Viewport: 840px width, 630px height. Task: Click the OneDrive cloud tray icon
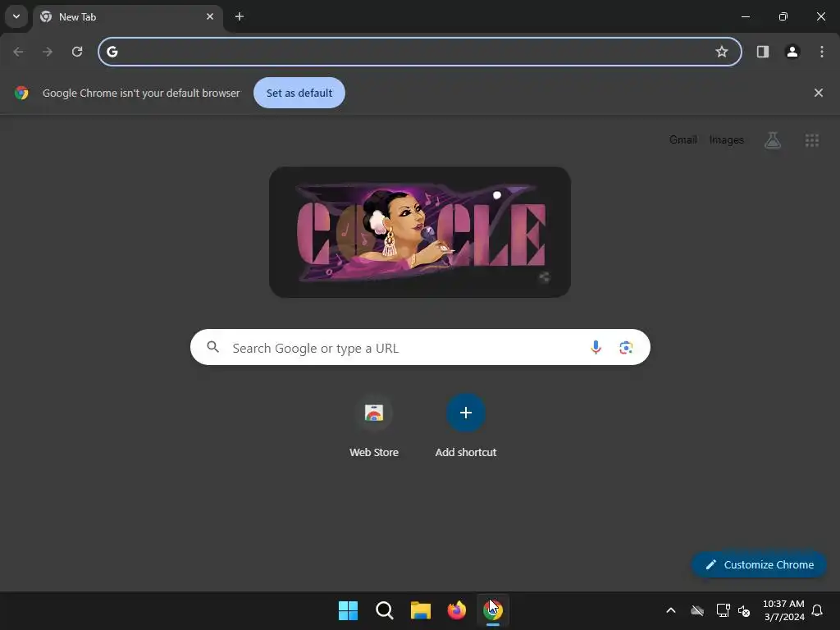tap(697, 610)
